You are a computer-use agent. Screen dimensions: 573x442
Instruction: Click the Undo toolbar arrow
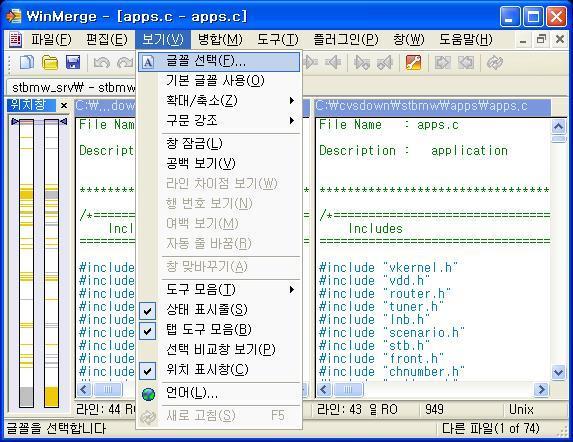[102, 63]
